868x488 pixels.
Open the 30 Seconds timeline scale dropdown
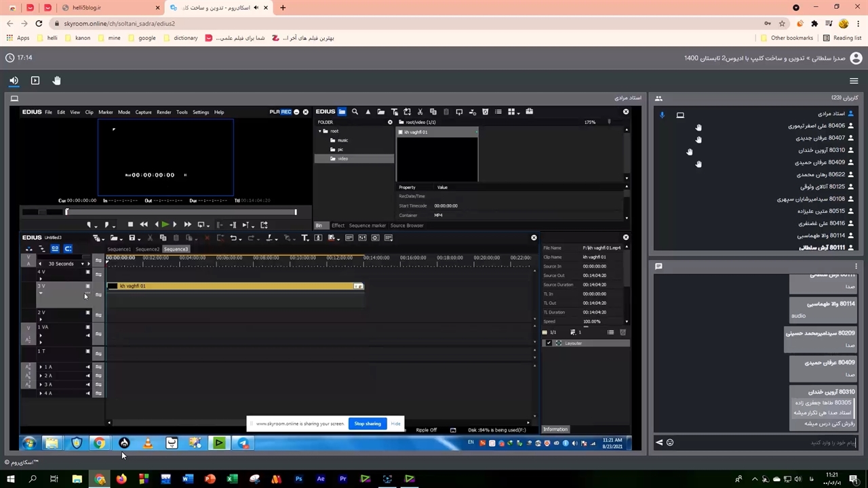[83, 264]
